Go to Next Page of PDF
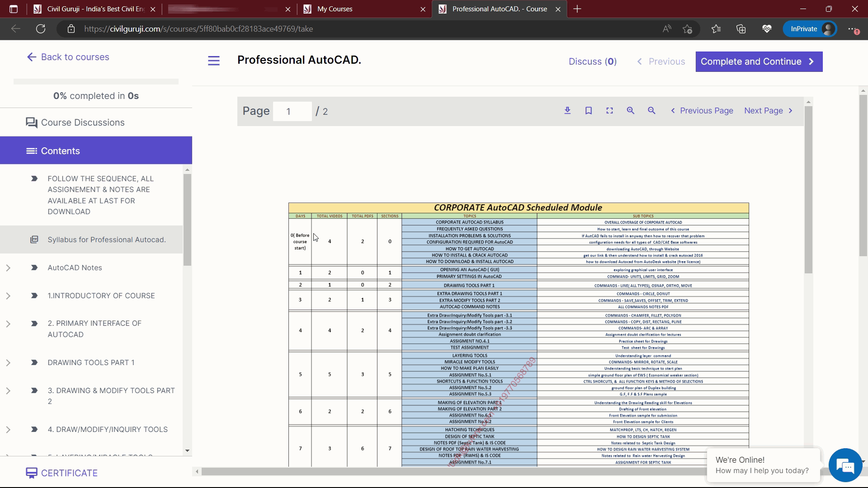Image resolution: width=868 pixels, height=488 pixels. 769,111
